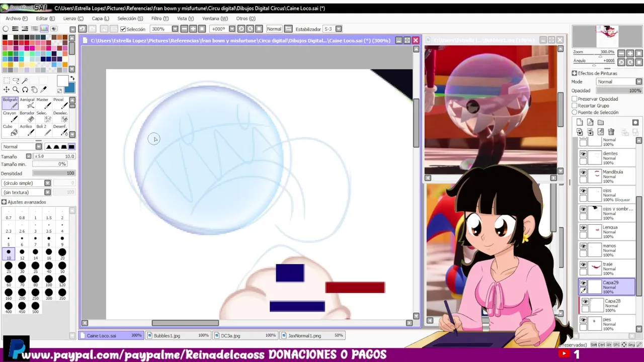Switch to the JaxNormal1.png document tab

tap(313, 335)
